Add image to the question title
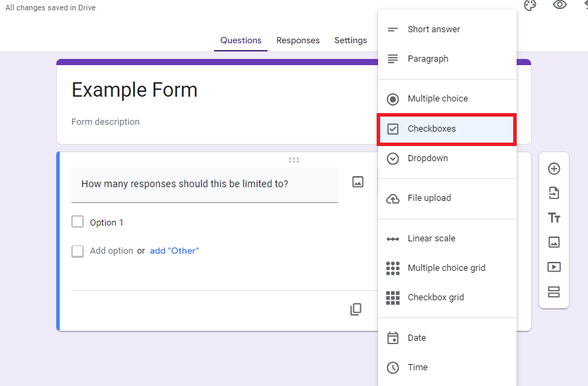This screenshot has height=386, width=588. (x=357, y=182)
